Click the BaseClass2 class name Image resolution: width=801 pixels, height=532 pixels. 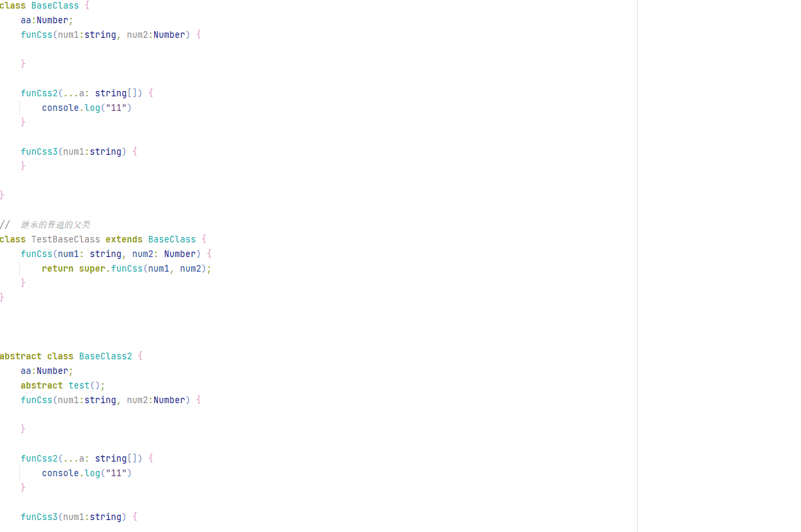tap(105, 356)
